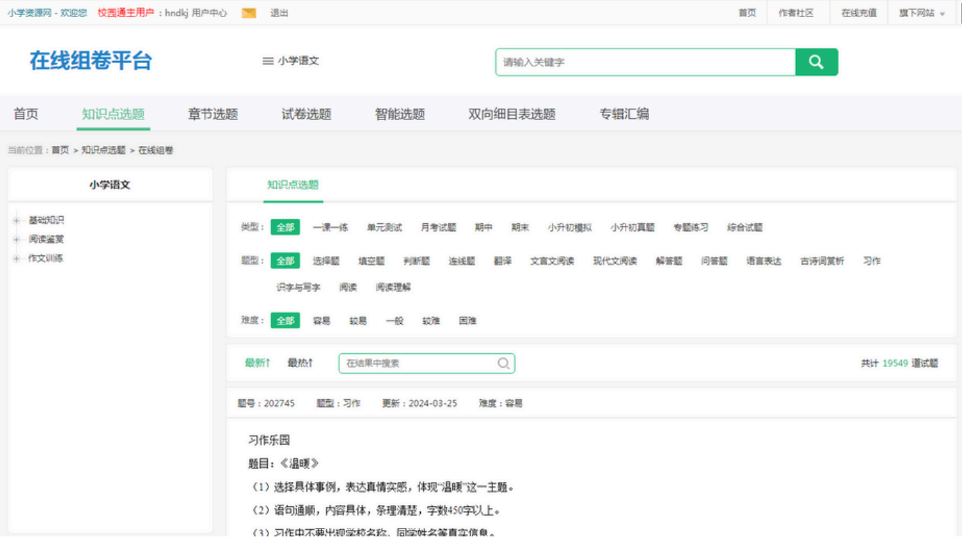Choose question type 问答题

[x=714, y=261]
